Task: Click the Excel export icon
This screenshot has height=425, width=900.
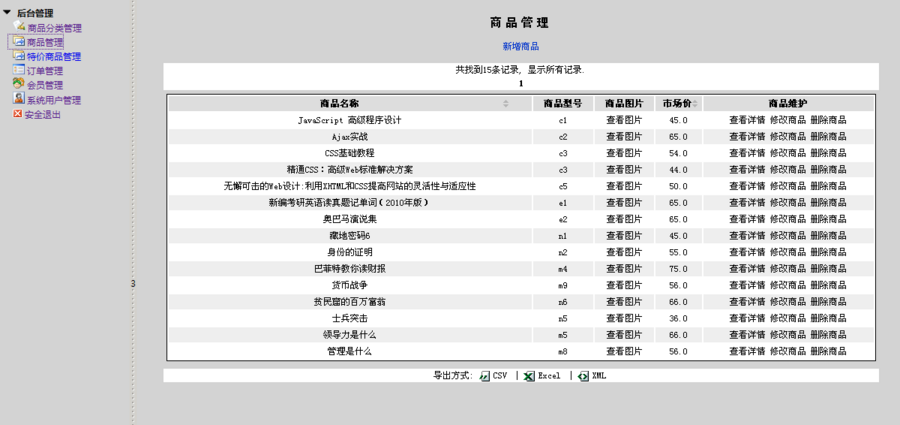Action: tap(529, 376)
